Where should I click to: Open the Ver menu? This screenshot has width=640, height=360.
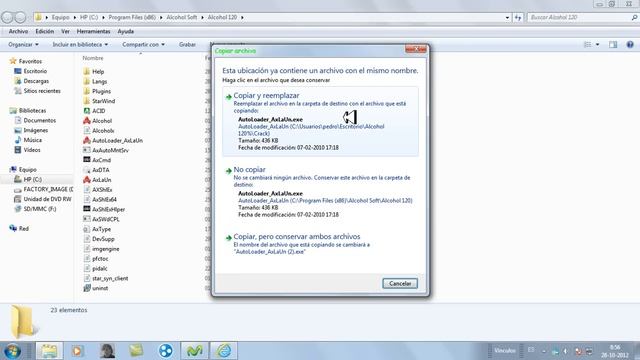(x=65, y=31)
